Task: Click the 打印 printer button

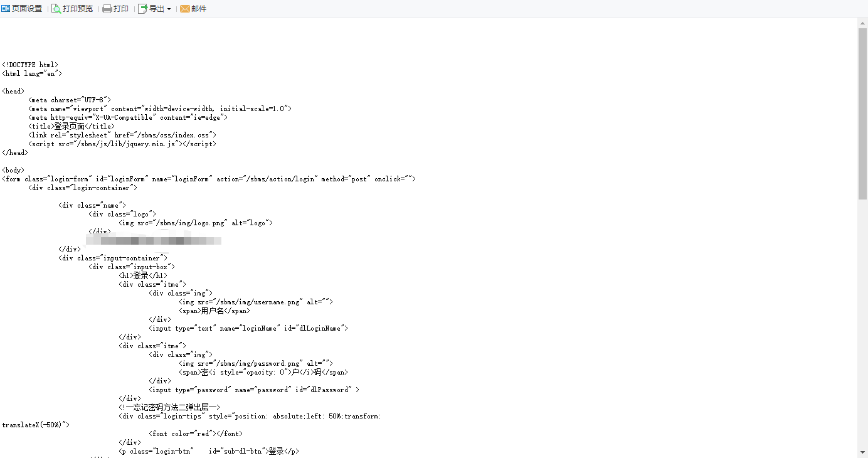Action: tap(115, 9)
